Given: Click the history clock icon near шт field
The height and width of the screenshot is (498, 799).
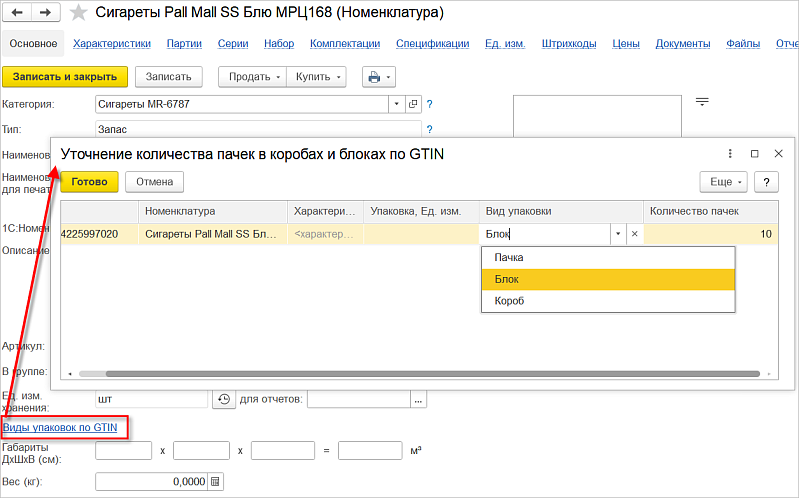Looking at the screenshot, I should pos(224,399).
